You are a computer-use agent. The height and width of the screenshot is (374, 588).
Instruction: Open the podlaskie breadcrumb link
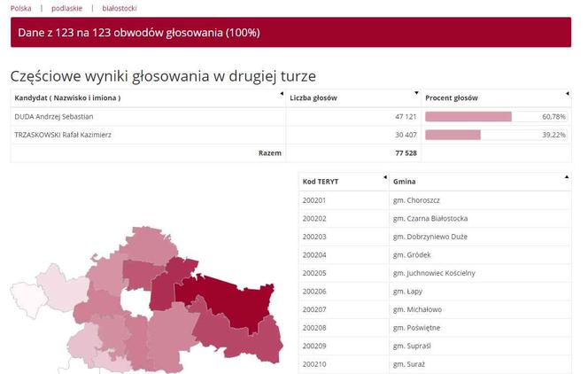point(66,8)
